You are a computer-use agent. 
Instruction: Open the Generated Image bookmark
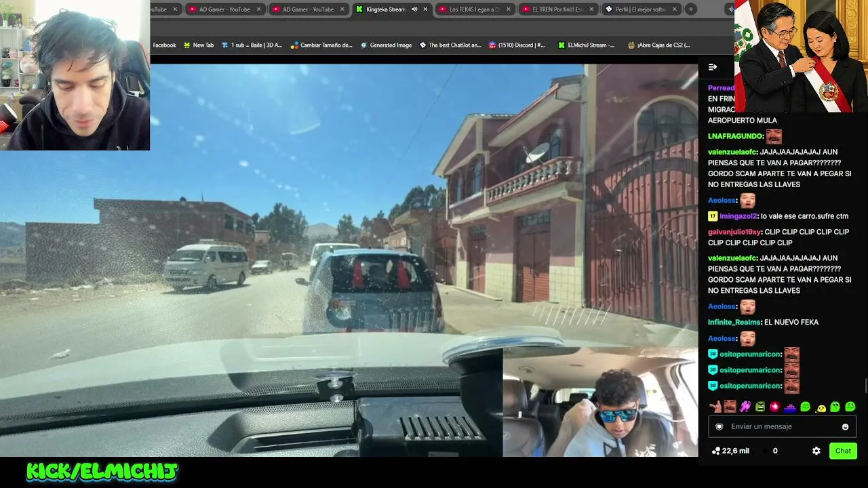tap(386, 45)
